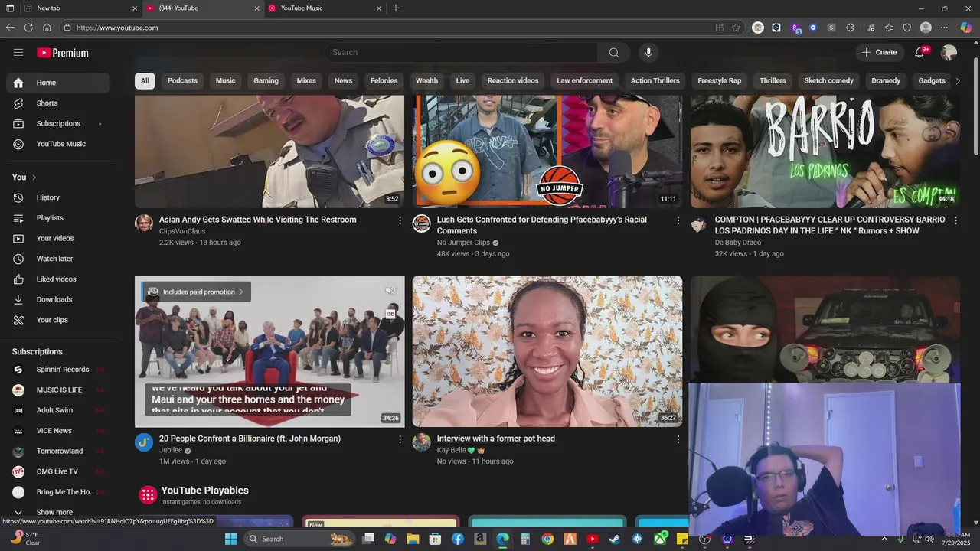Open the VICE News subscription

(x=58, y=431)
